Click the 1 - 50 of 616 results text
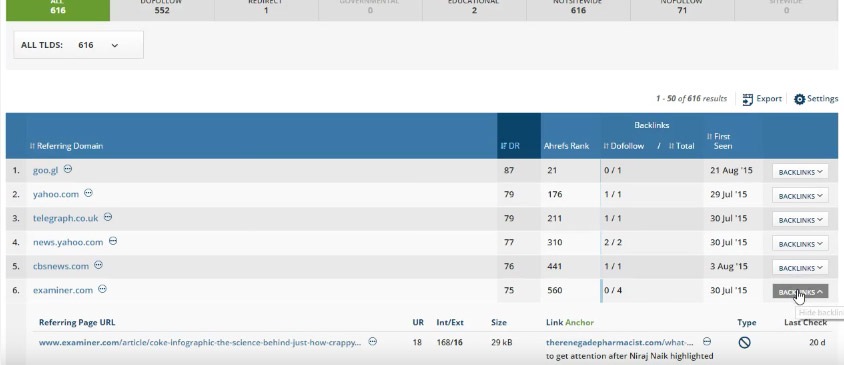This screenshot has height=365, width=844. coord(691,99)
